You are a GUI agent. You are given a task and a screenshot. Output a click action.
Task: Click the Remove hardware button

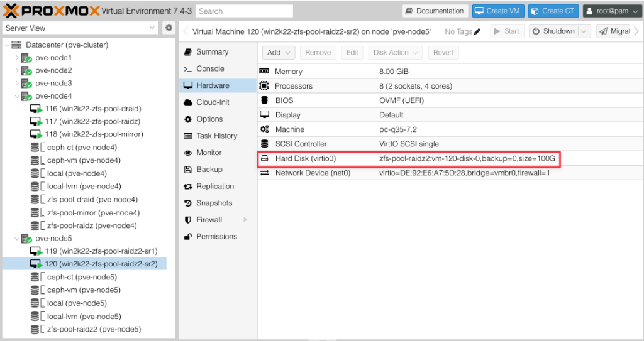tap(318, 53)
